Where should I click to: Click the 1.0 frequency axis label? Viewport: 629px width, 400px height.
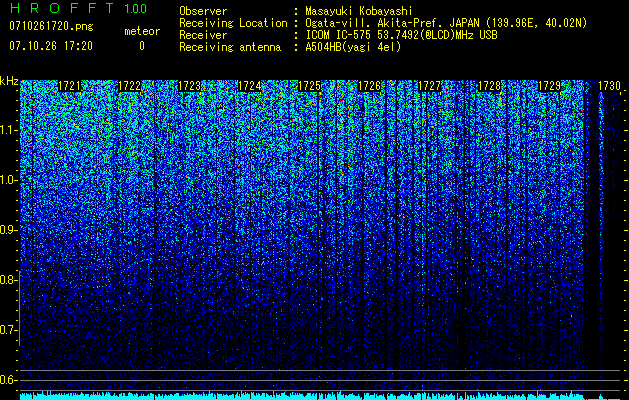[x=9, y=180]
